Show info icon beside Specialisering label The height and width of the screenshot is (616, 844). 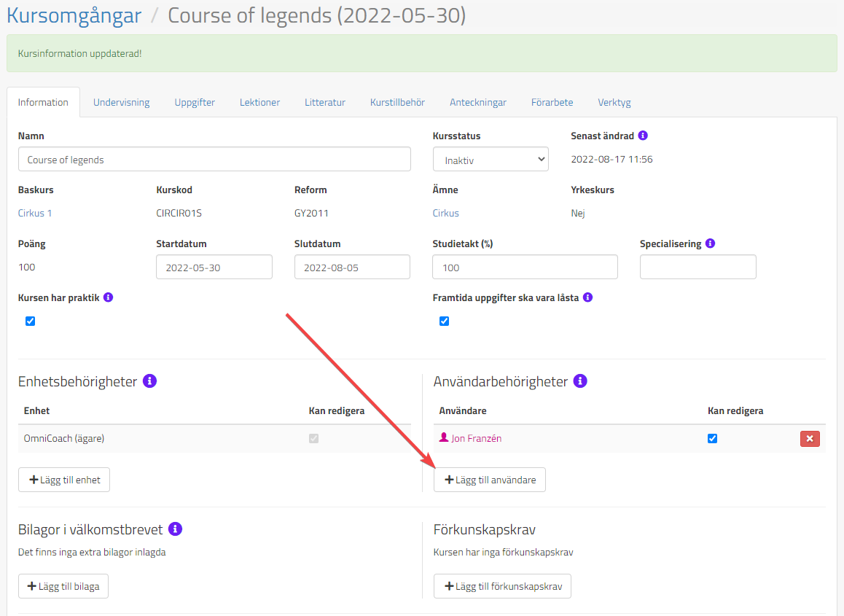pos(710,243)
